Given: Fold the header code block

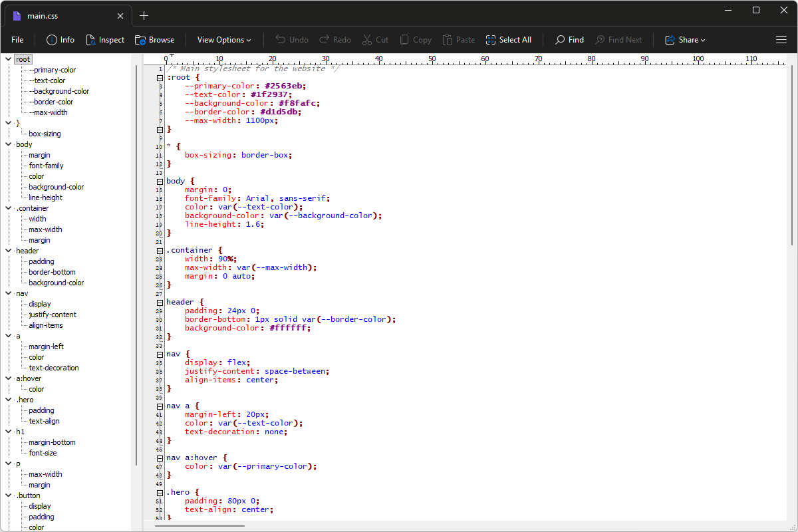Looking at the screenshot, I should (x=160, y=303).
